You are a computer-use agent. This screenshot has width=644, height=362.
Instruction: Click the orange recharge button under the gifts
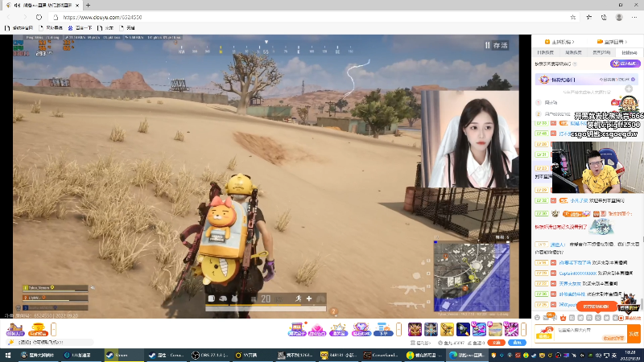(497, 343)
